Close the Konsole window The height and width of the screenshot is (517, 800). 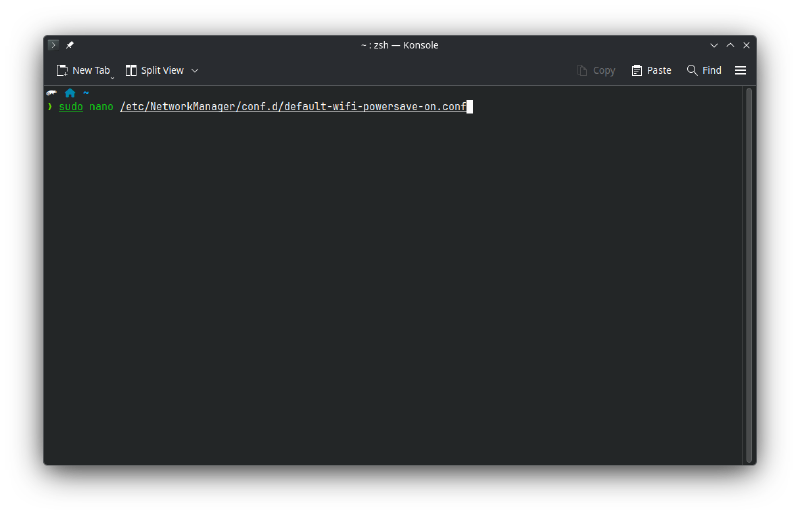pyautogui.click(x=746, y=45)
